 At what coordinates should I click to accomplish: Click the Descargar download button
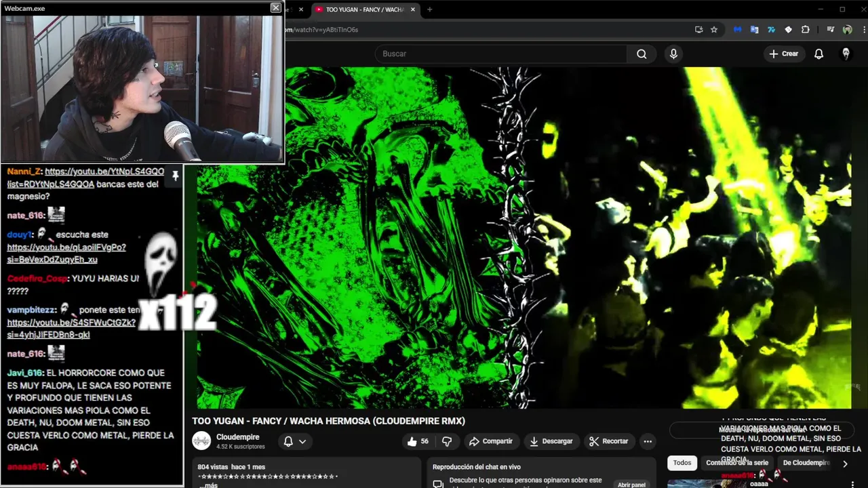click(x=551, y=441)
